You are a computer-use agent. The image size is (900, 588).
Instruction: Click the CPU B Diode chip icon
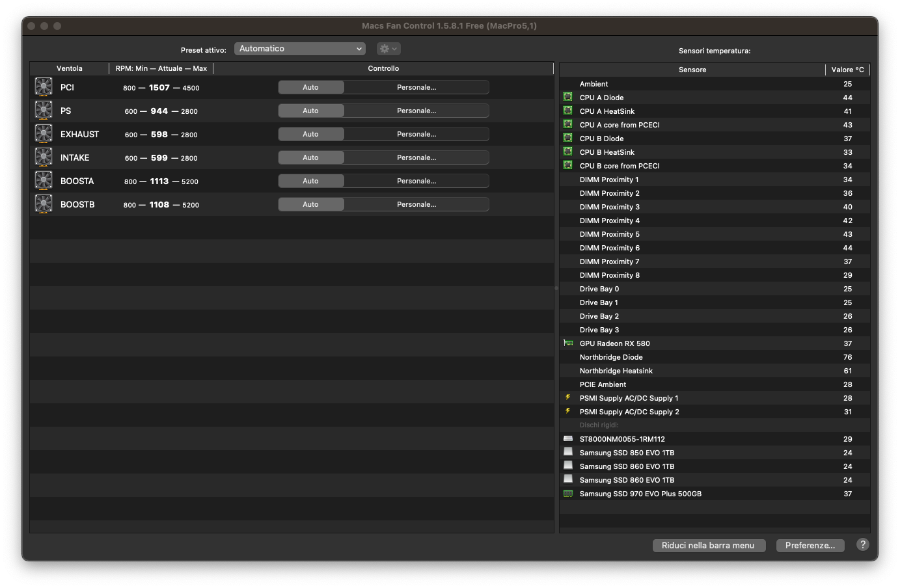click(x=567, y=138)
